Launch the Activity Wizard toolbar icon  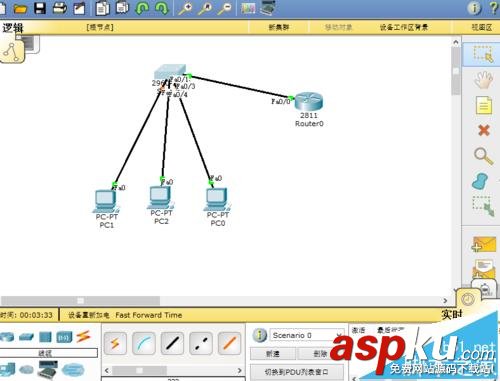click(79, 8)
